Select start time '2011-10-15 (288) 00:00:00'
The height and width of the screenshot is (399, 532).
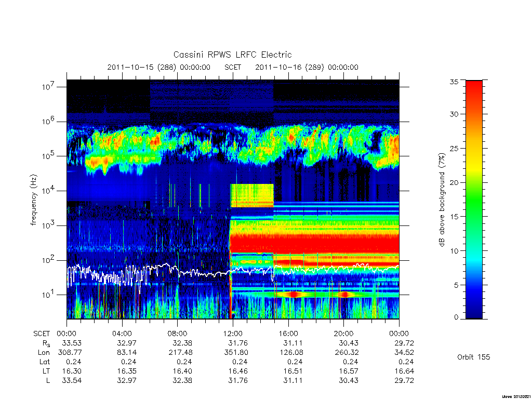click(x=159, y=67)
